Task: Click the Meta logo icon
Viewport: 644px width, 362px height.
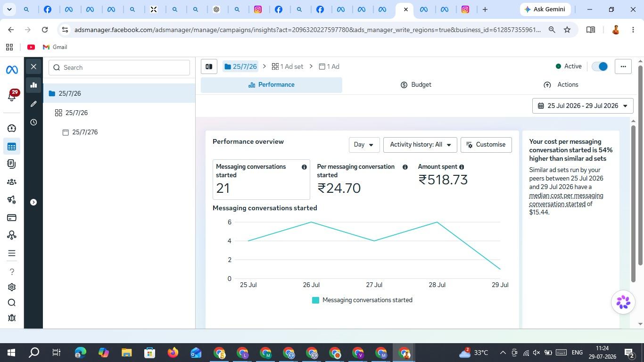Action: pyautogui.click(x=12, y=70)
